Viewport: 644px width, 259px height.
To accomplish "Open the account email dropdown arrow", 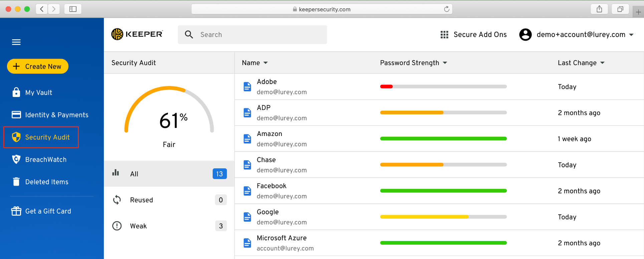I will [x=631, y=35].
